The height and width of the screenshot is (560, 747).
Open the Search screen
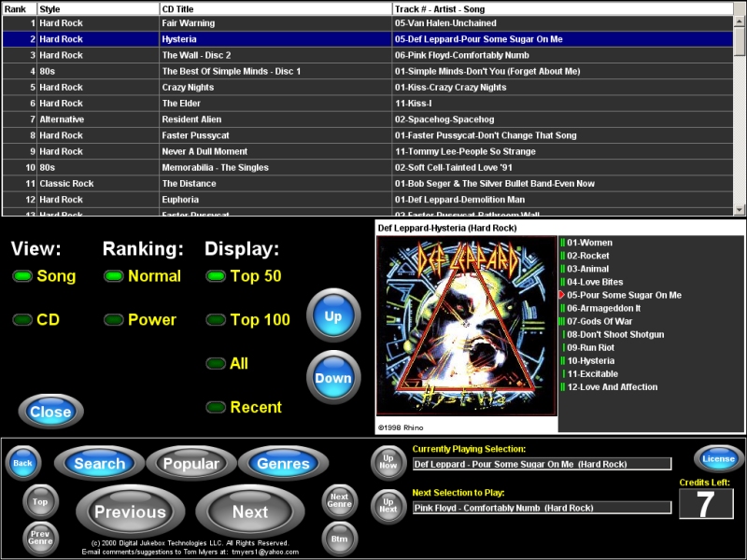tap(99, 463)
